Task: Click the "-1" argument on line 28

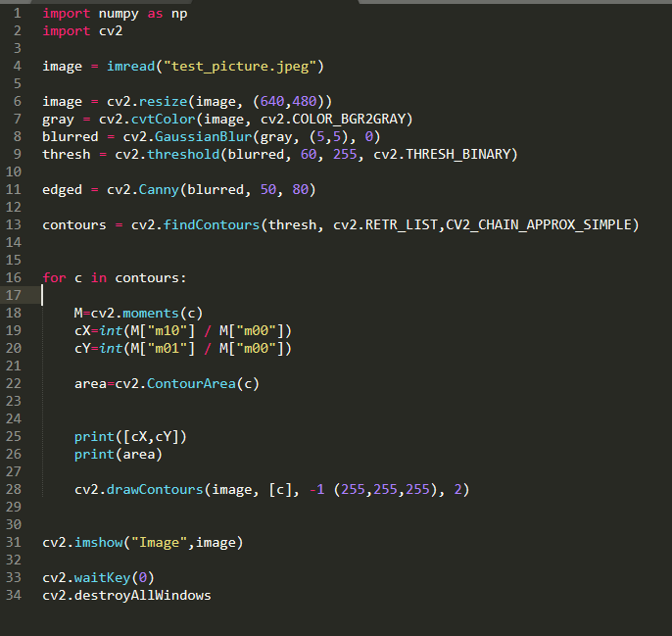Action: pos(316,489)
